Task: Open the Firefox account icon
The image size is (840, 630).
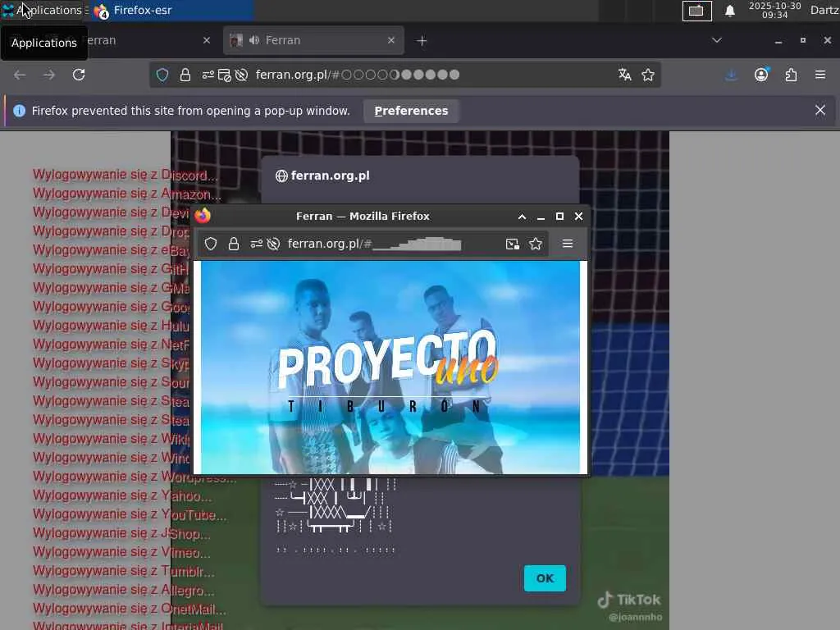Action: 761,75
